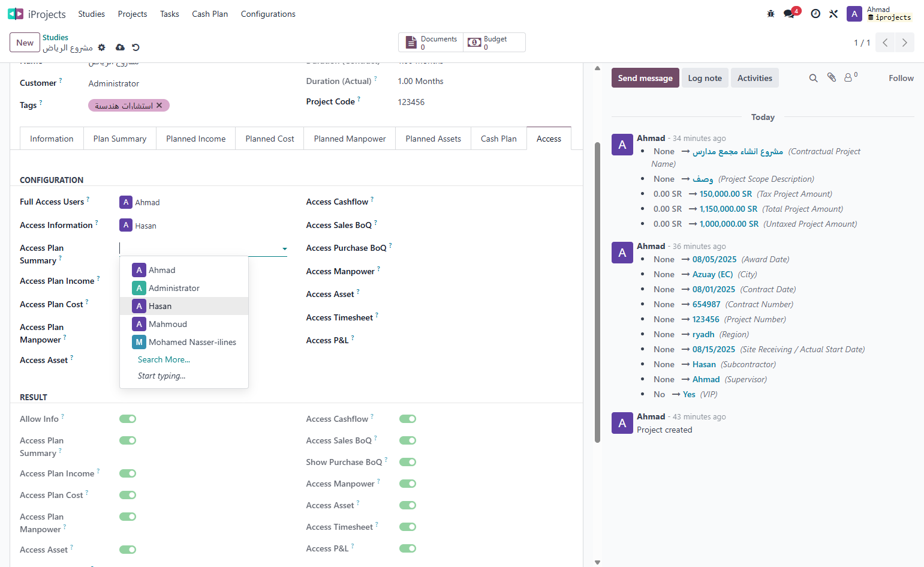Click the cloud save icon
This screenshot has height=567, width=924.
pos(120,47)
